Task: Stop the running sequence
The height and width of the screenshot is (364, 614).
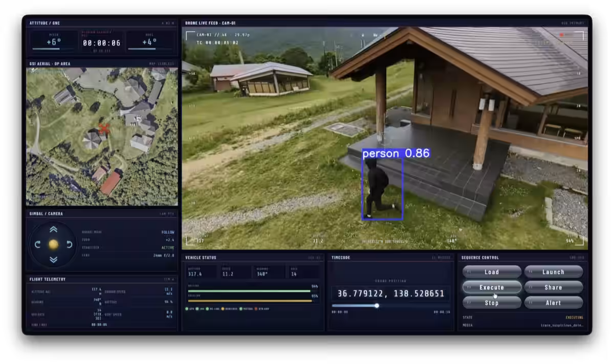Action: point(492,303)
